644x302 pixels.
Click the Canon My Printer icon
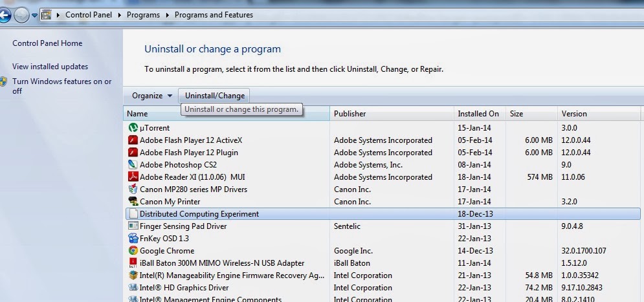[x=133, y=202]
